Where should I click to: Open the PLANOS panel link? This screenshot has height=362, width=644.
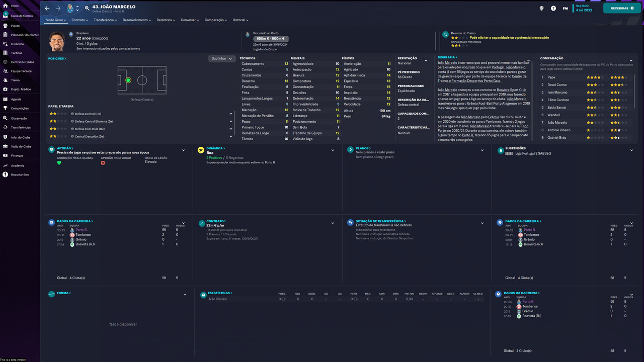363,148
